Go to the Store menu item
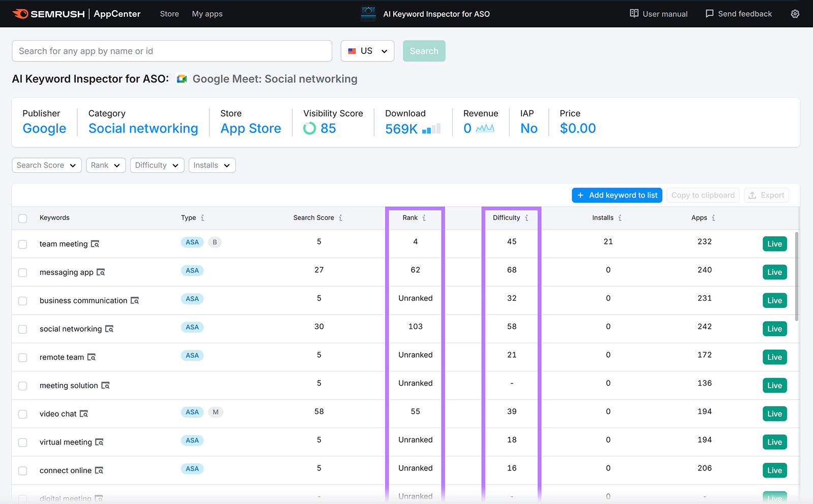This screenshot has height=504, width=813. point(169,14)
